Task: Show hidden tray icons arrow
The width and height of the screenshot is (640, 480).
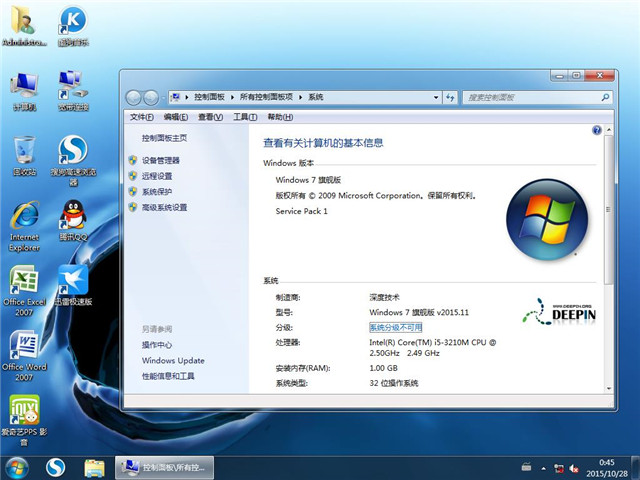Action: 544,468
